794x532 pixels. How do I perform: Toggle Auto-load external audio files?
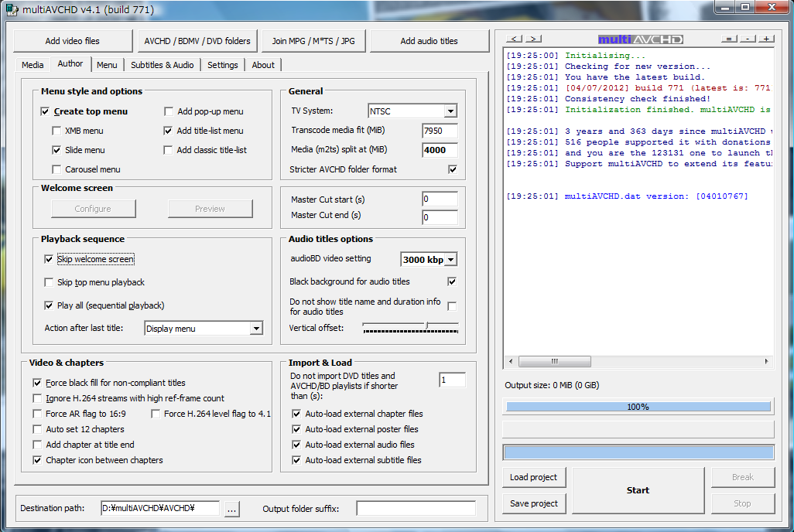tap(296, 445)
